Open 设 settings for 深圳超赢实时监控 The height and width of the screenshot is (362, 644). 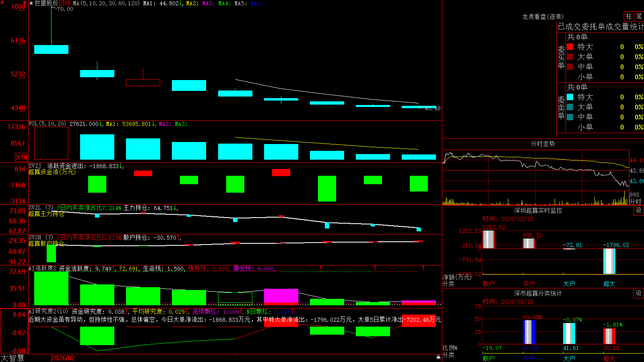639,210
